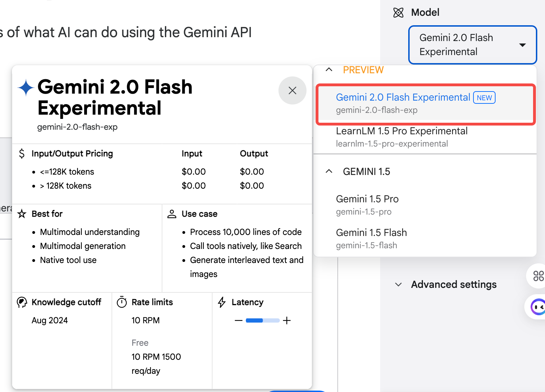Click 'Native tool use' bullet

click(x=68, y=260)
